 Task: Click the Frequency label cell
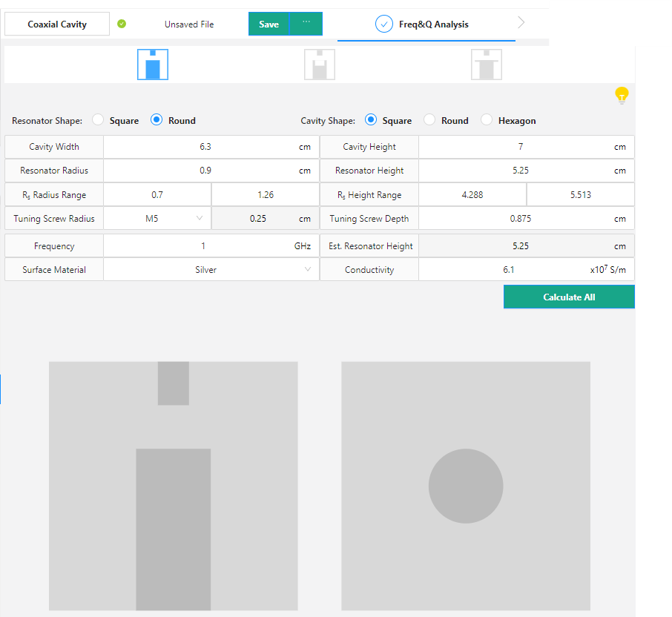coord(54,246)
